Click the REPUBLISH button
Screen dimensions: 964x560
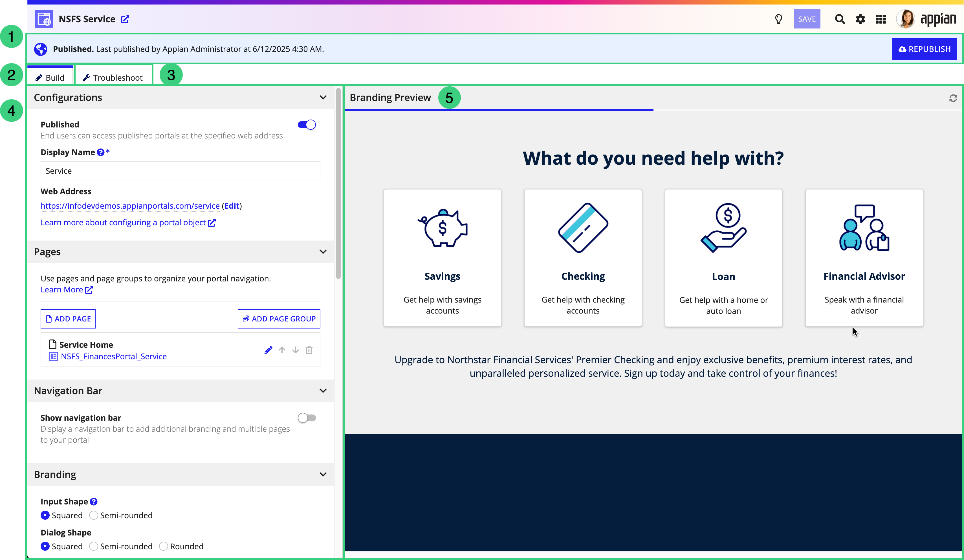925,49
